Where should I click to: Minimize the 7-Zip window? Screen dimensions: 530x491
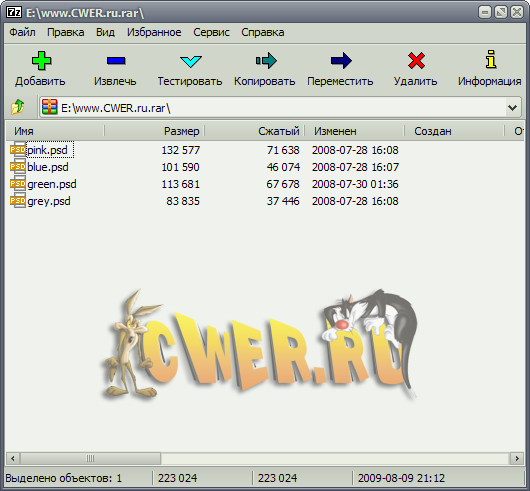coord(485,13)
